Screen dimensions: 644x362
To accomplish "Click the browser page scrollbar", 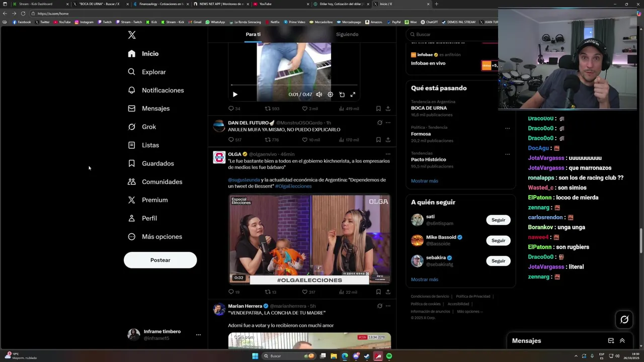I will (x=640, y=241).
